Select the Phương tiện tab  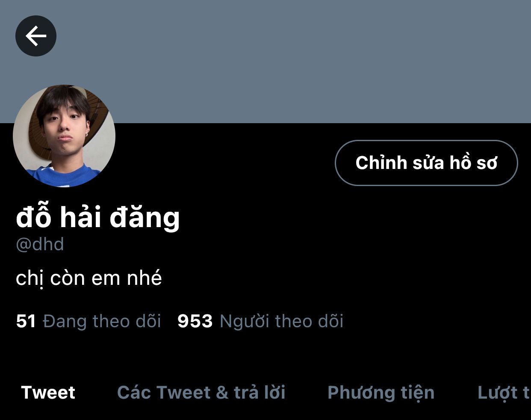381,392
